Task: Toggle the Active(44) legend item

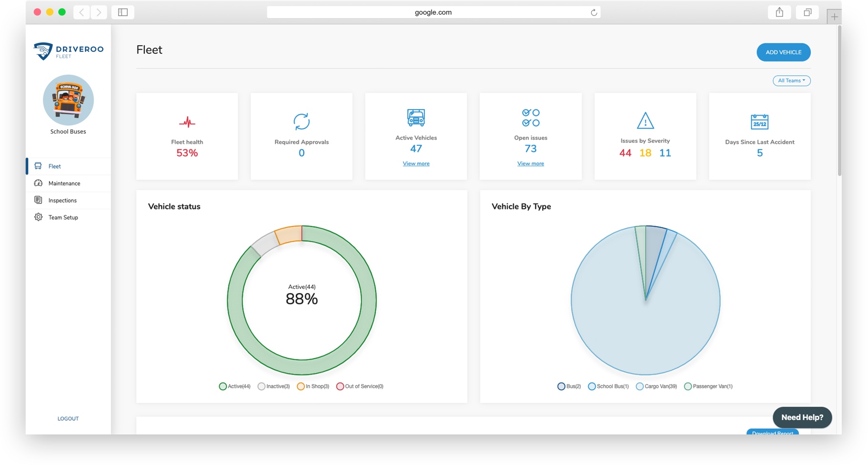Action: [234, 386]
